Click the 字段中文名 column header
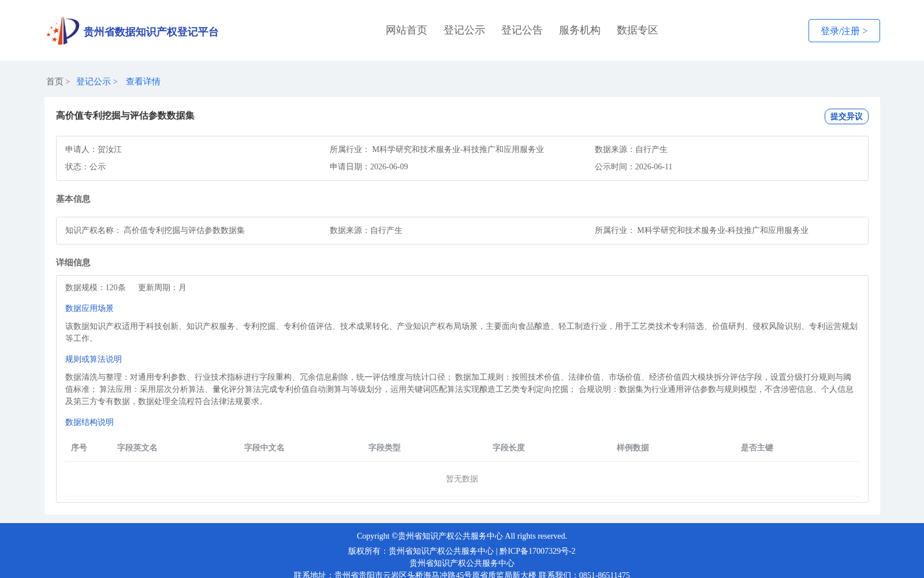 [264, 447]
